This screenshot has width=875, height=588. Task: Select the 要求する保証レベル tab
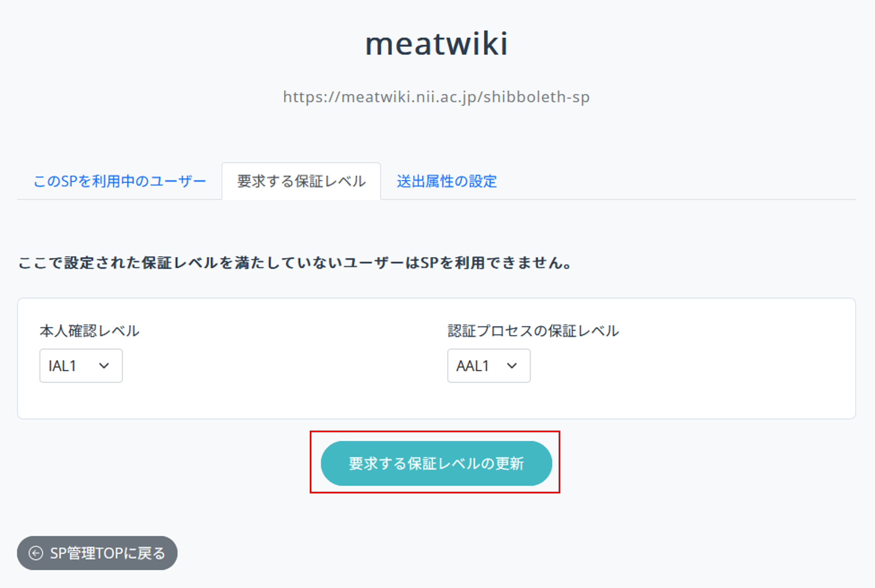[301, 181]
